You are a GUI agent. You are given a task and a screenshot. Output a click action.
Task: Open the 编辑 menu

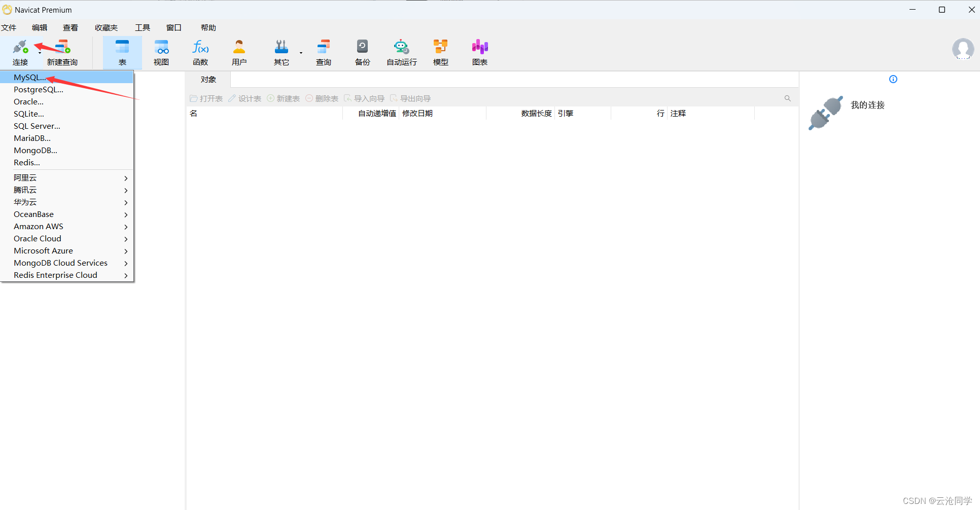coord(40,28)
